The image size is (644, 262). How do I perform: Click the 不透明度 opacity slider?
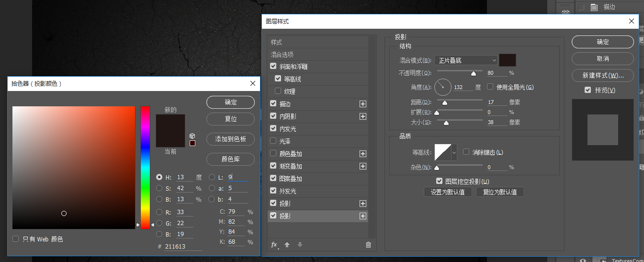[459, 73]
